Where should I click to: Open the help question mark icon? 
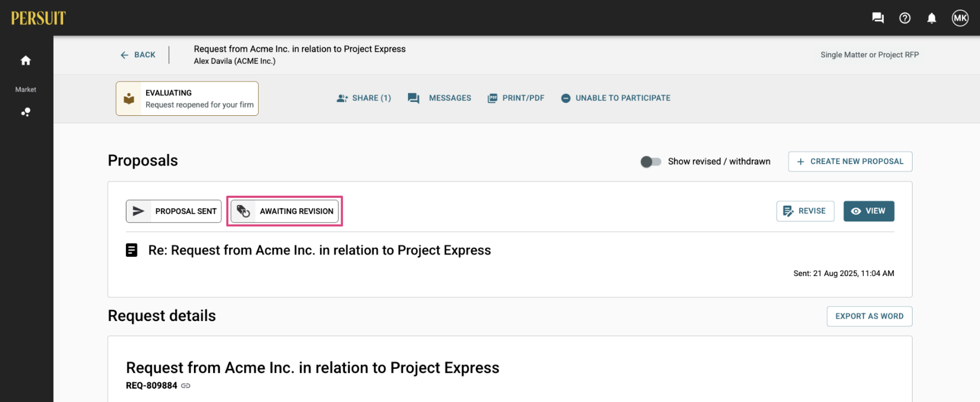(905, 18)
